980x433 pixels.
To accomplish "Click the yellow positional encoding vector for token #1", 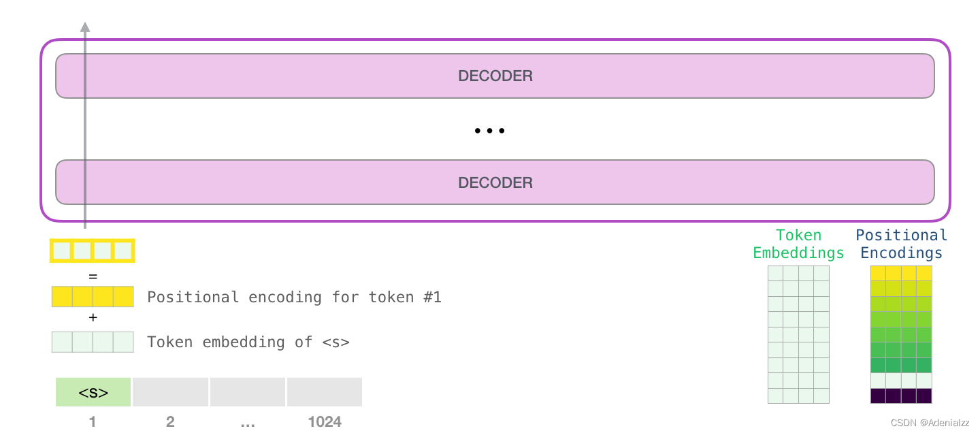I will point(93,297).
